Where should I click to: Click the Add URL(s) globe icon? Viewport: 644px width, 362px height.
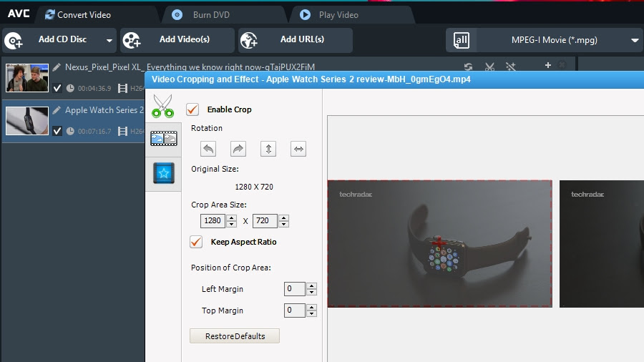[x=249, y=40]
